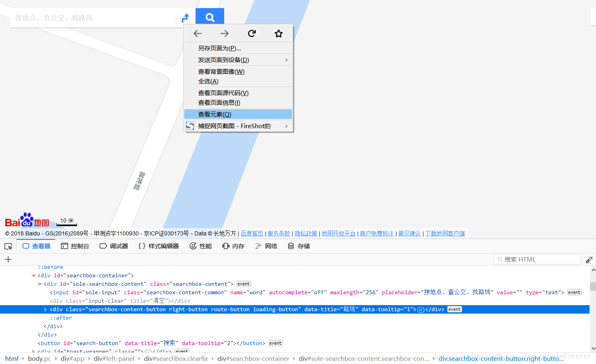The image size is (596, 364).
Task: Open the 内存 memory tab
Action: pyautogui.click(x=233, y=246)
